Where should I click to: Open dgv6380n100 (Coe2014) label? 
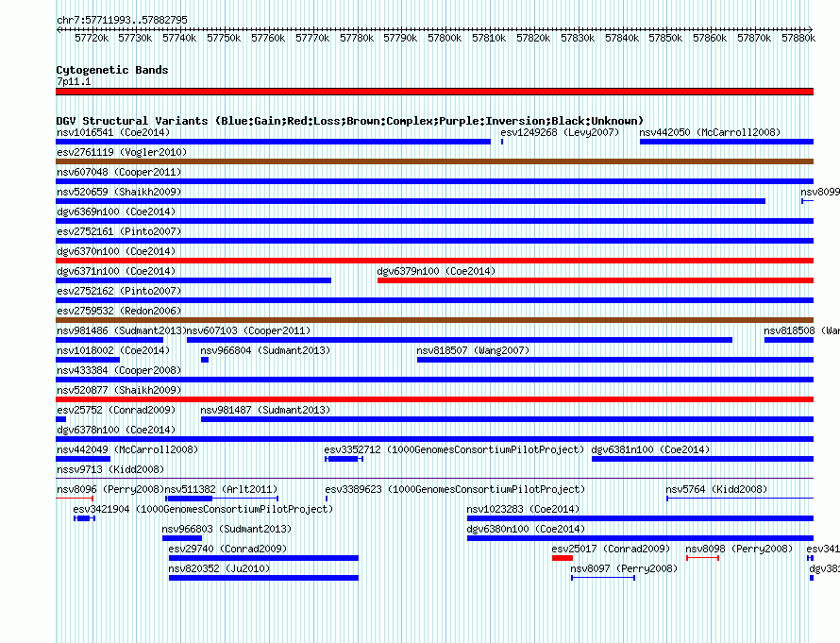pyautogui.click(x=526, y=529)
